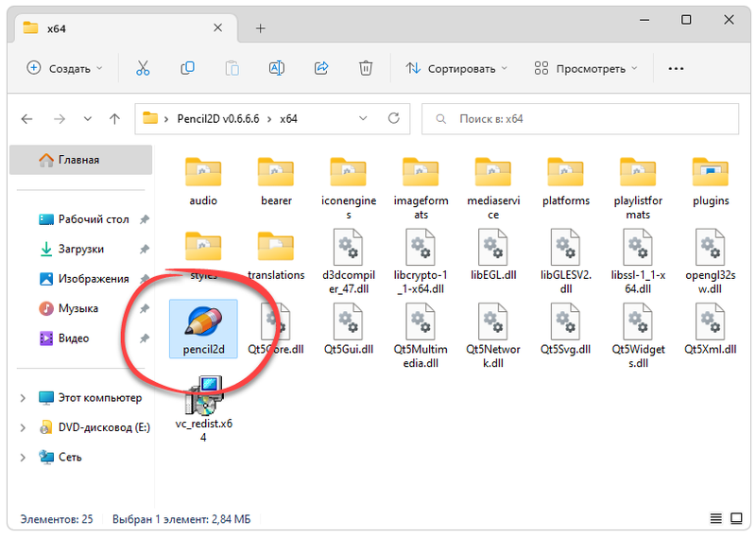Go back with the left arrow

click(x=27, y=119)
